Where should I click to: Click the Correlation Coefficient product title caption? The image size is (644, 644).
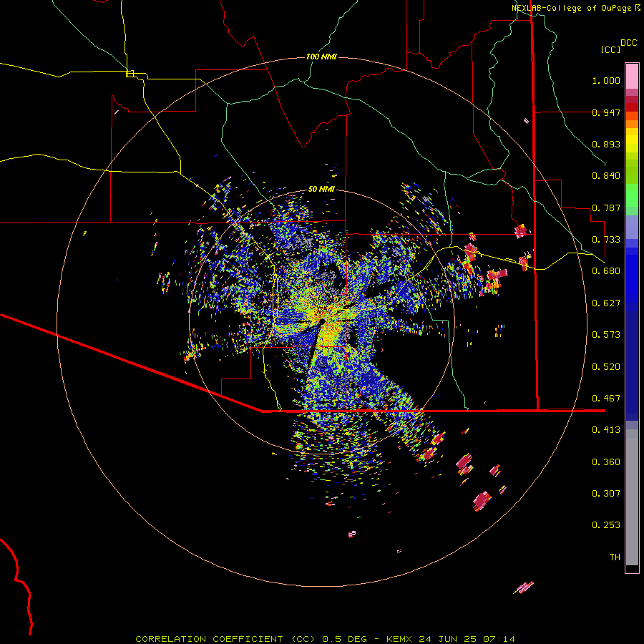(325, 639)
